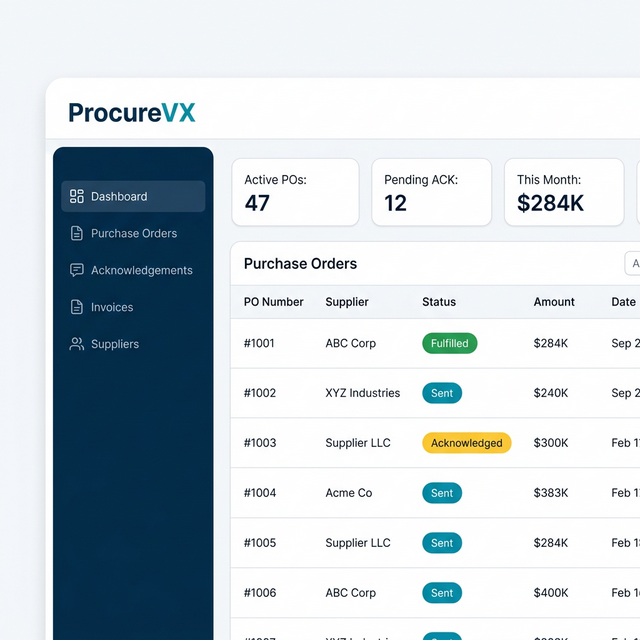
Task: Sort by Supplier column header
Action: (x=347, y=302)
